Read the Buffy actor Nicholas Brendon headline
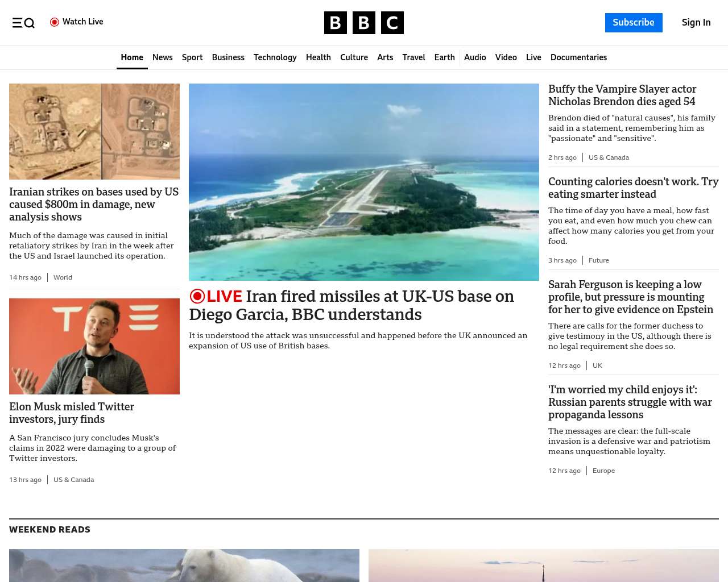 [x=622, y=95]
